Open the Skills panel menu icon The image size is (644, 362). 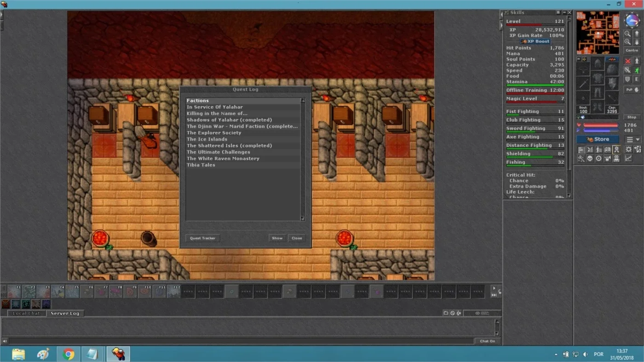558,12
